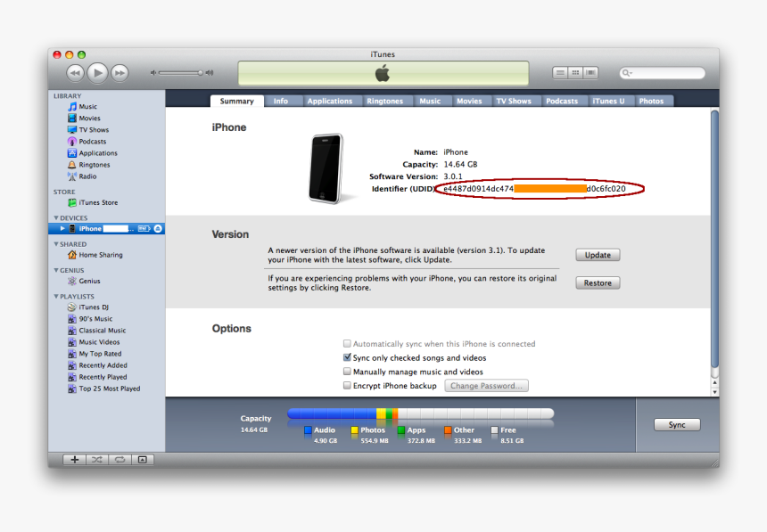Open the Music library icon
The width and height of the screenshot is (767, 532).
72,107
